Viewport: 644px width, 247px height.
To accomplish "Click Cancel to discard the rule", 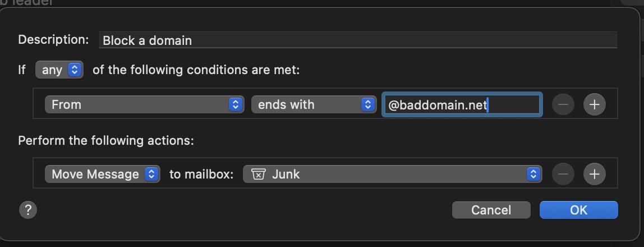I will click(x=491, y=210).
